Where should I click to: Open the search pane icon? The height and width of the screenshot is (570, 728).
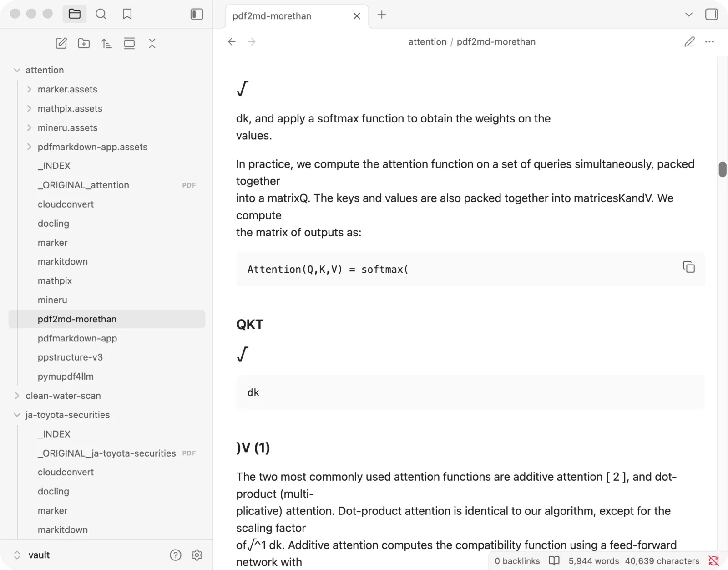(x=101, y=14)
